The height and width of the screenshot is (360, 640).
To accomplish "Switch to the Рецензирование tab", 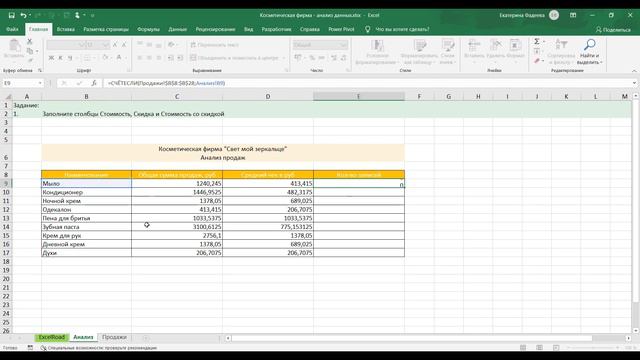I will (x=216, y=29).
